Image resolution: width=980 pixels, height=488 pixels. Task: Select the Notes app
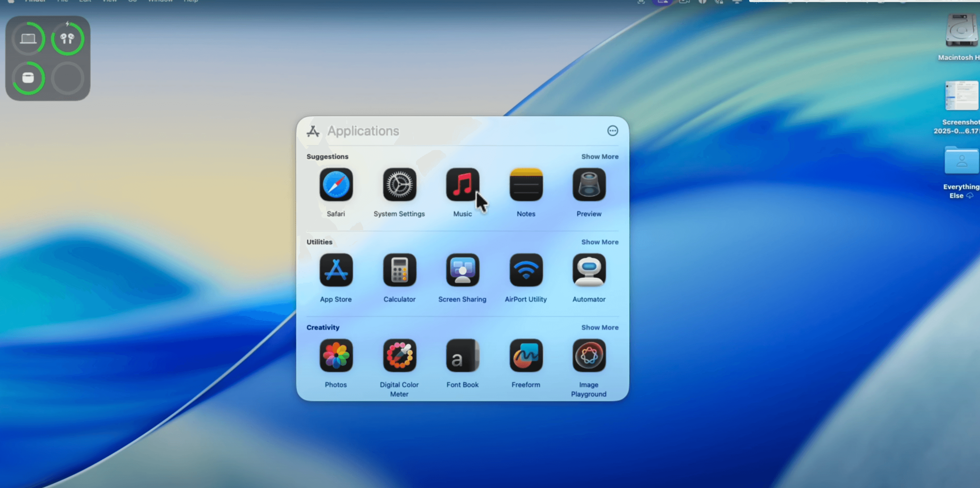(525, 186)
